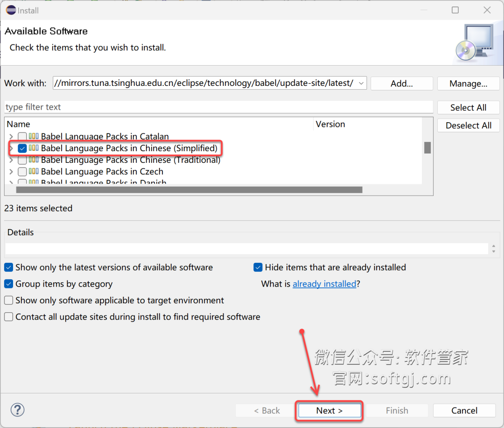Focus the type filter text field
The width and height of the screenshot is (504, 428).
[x=218, y=107]
